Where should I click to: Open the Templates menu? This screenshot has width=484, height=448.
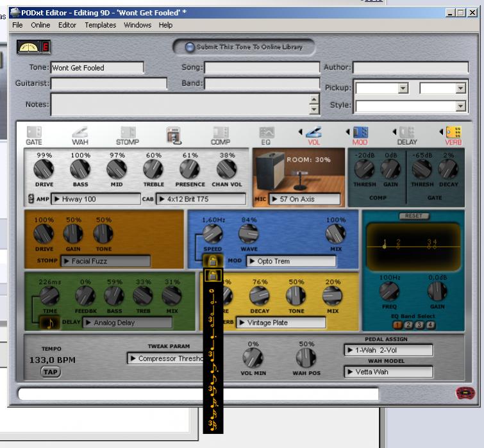(101, 25)
